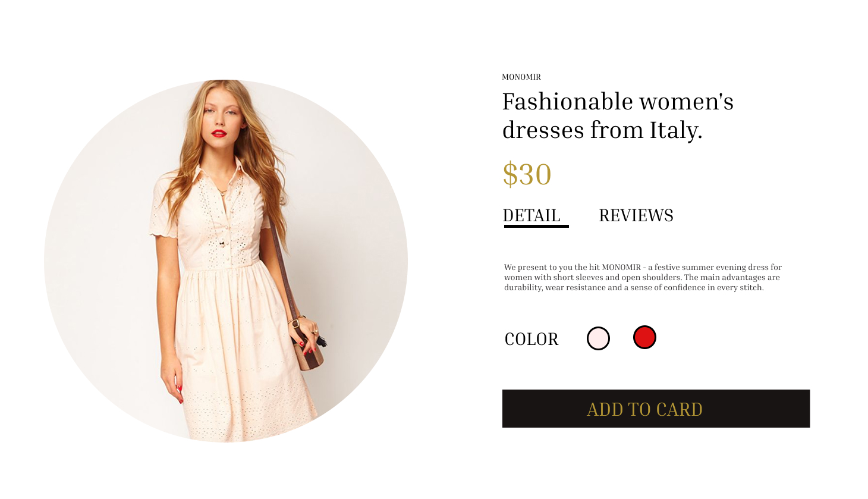The width and height of the screenshot is (868, 499).
Task: Click the MONOMIR brand label
Action: point(521,77)
